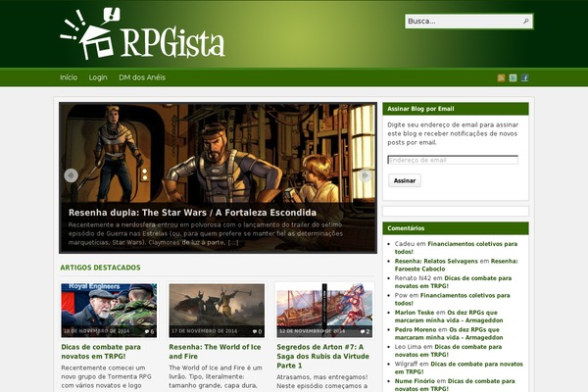Image resolution: width=588 pixels, height=392 pixels.
Task: Click comment bubble on Segredos de Arton thumbnail
Action: [365, 331]
